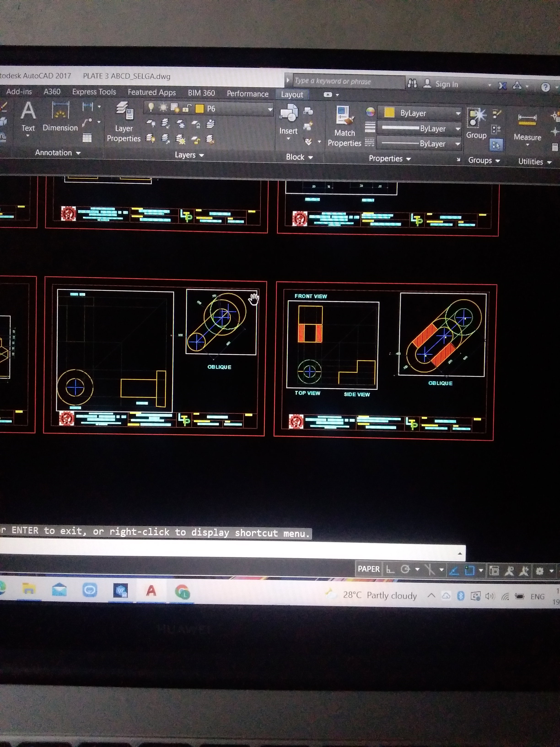Click the Group tool icon
Screen dimensions: 560x747
(x=476, y=123)
